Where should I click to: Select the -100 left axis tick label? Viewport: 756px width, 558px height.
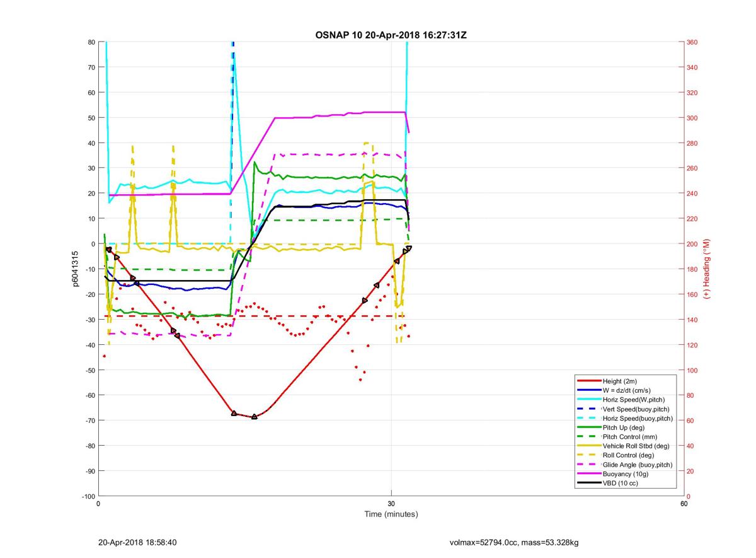click(88, 496)
